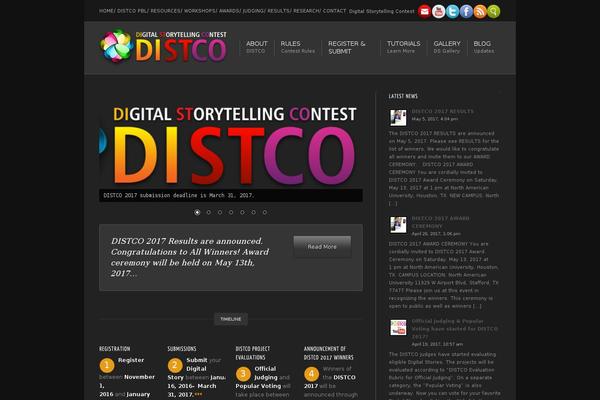
Task: Click the TIMELINE label
Action: coord(231,319)
